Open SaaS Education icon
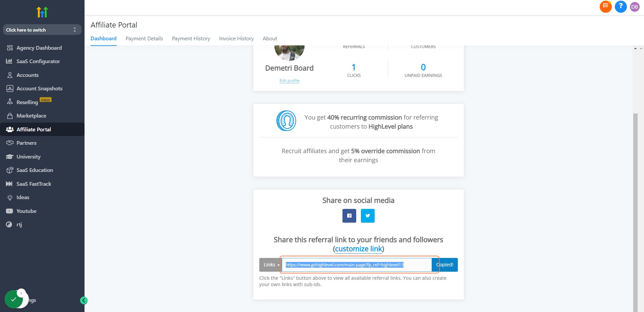 click(x=10, y=170)
